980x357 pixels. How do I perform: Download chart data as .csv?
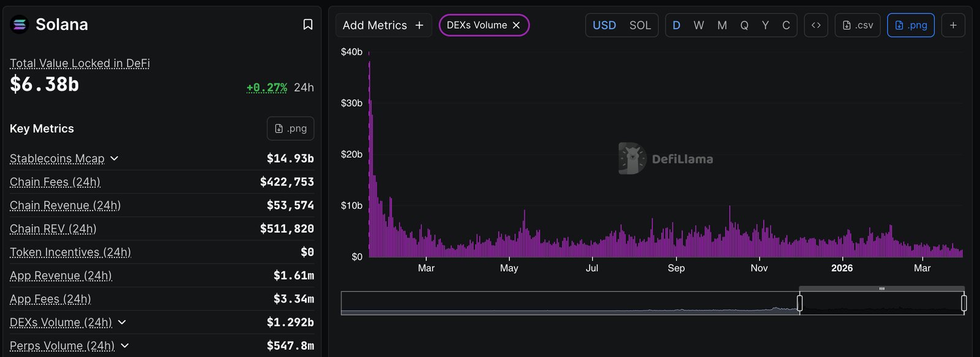[858, 25]
